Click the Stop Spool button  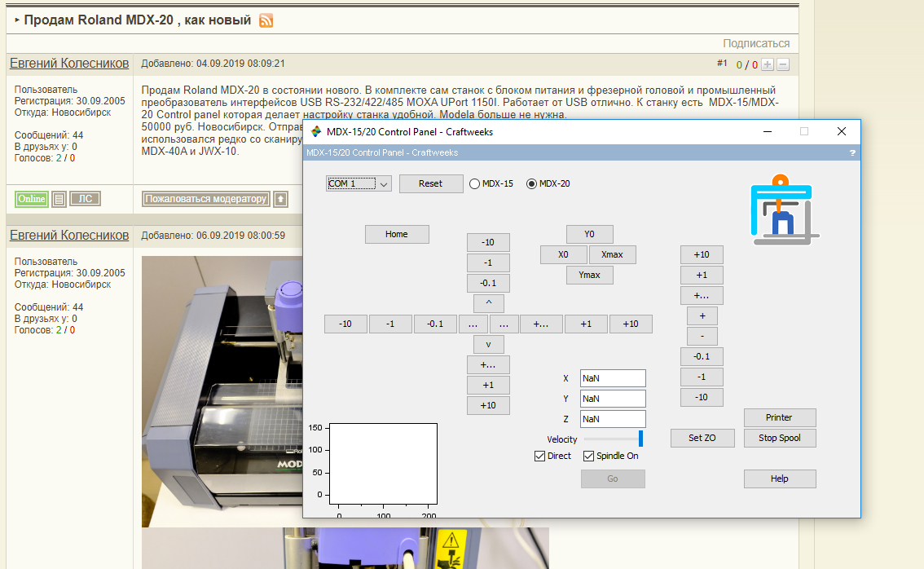[x=780, y=438]
